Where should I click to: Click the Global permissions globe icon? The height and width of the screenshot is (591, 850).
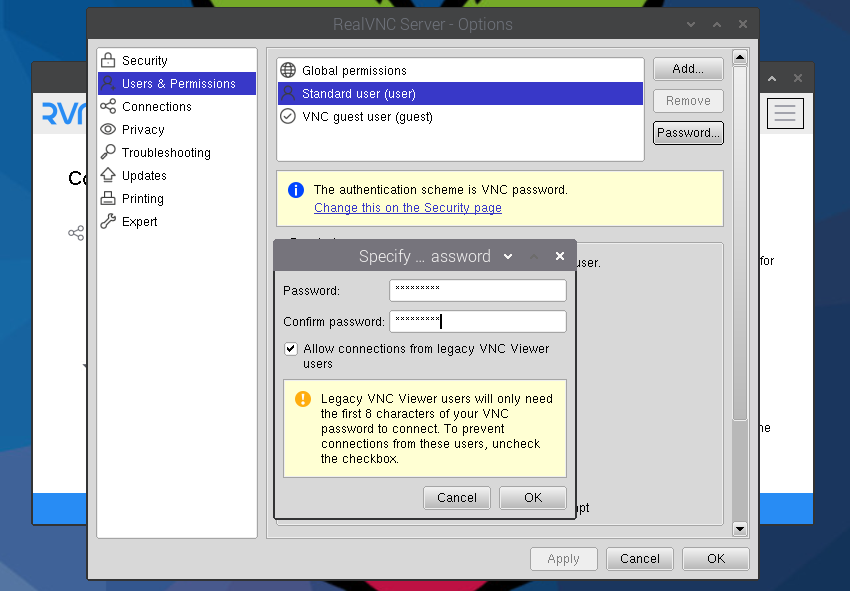pos(288,70)
